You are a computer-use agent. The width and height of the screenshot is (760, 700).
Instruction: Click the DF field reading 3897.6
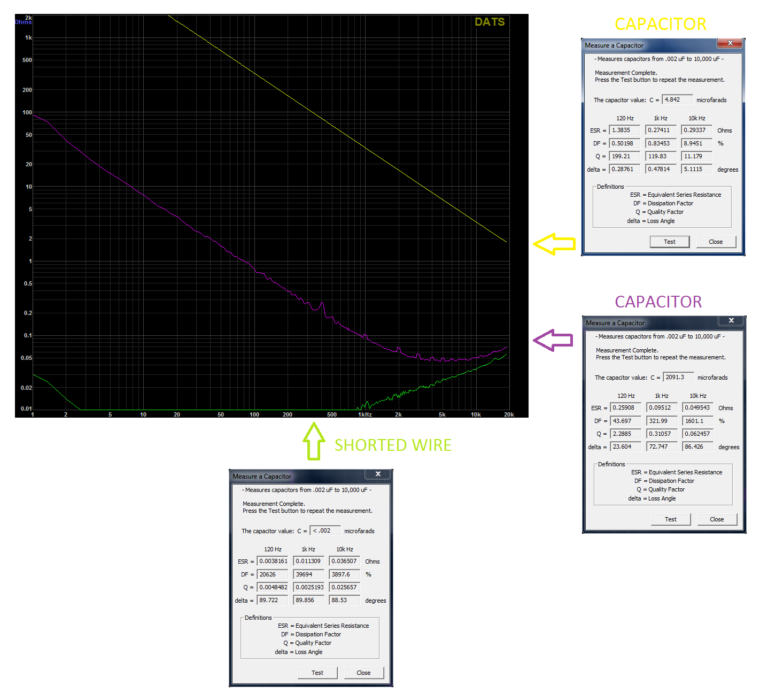(345, 574)
